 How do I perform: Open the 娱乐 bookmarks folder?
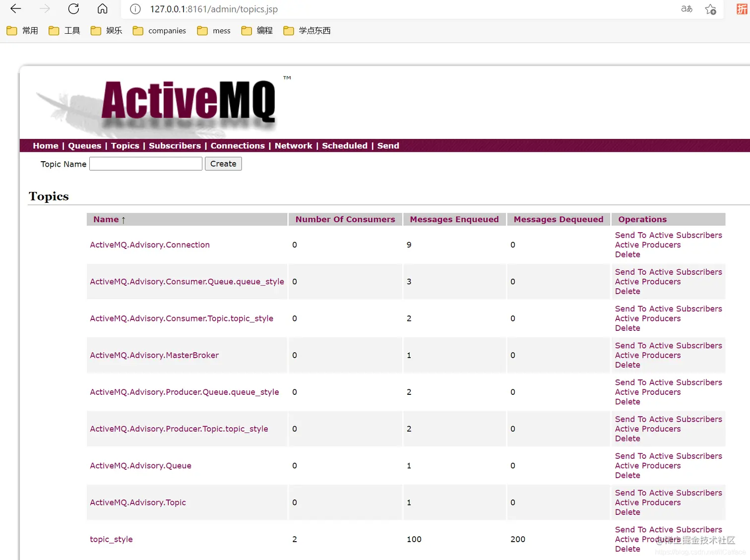tap(106, 31)
